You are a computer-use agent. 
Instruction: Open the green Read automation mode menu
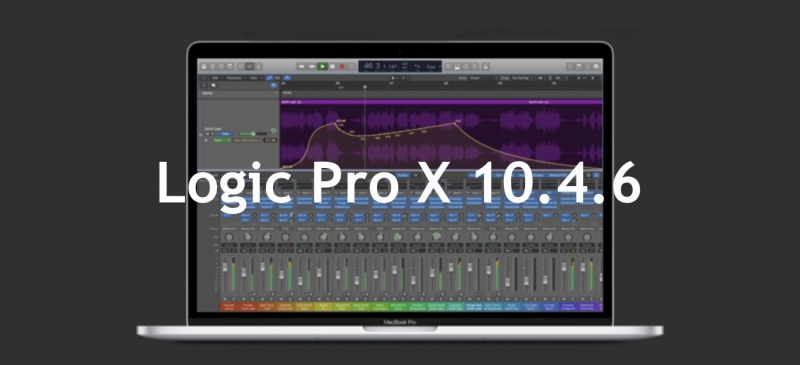coord(222,140)
